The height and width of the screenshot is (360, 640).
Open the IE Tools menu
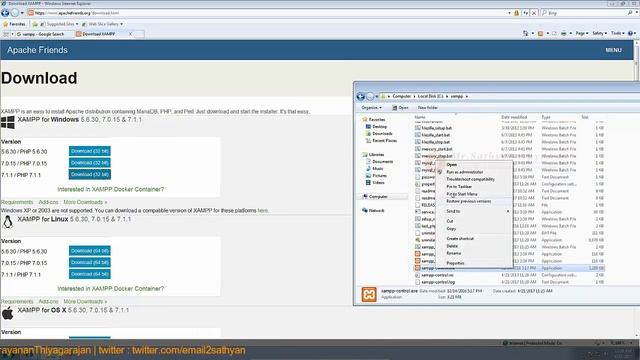(617, 33)
